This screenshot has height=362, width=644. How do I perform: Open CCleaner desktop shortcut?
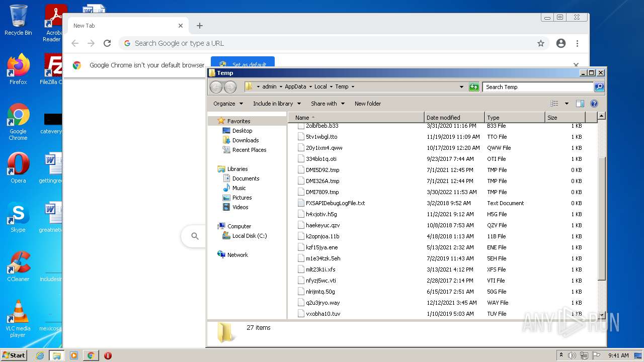tap(18, 266)
